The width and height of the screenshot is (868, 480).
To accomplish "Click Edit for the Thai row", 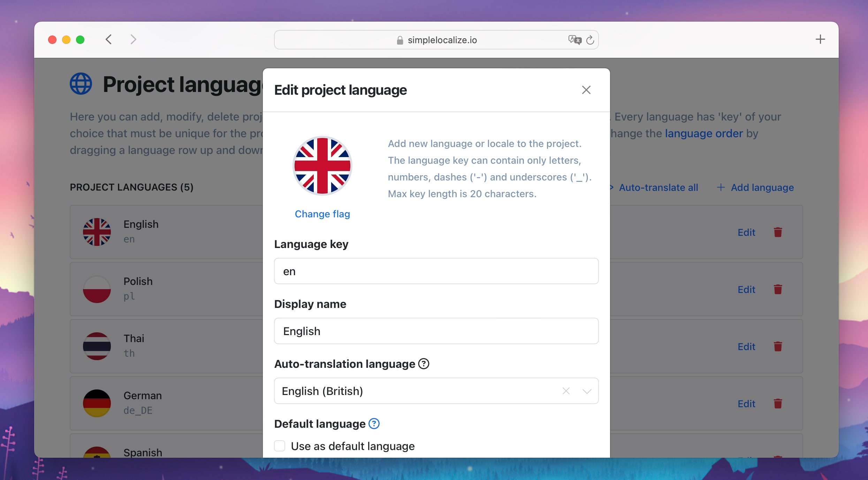I will point(746,346).
